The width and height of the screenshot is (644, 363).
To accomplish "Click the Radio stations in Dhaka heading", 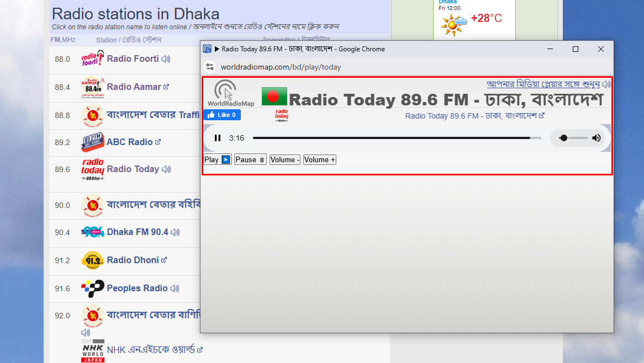I will tap(135, 14).
